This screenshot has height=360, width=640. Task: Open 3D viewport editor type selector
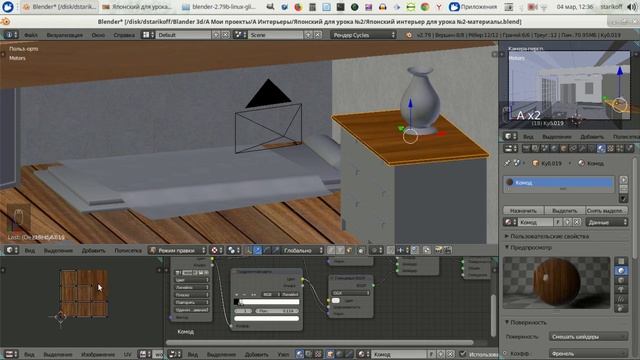tap(11, 250)
